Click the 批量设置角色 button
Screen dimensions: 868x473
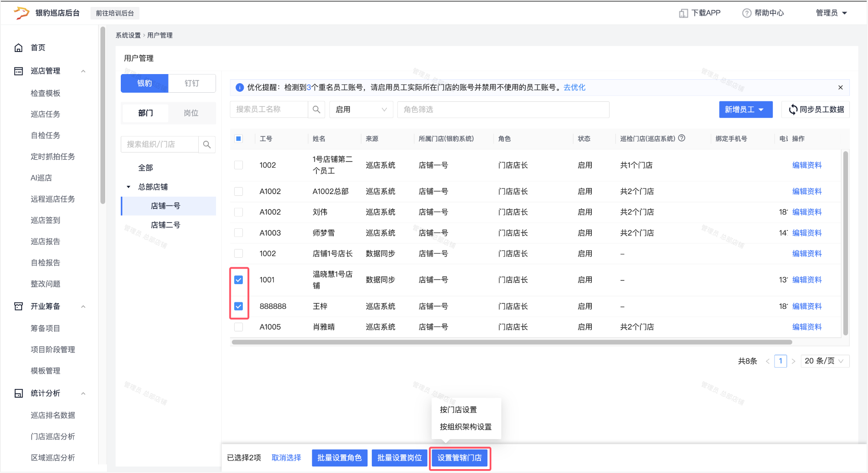339,458
